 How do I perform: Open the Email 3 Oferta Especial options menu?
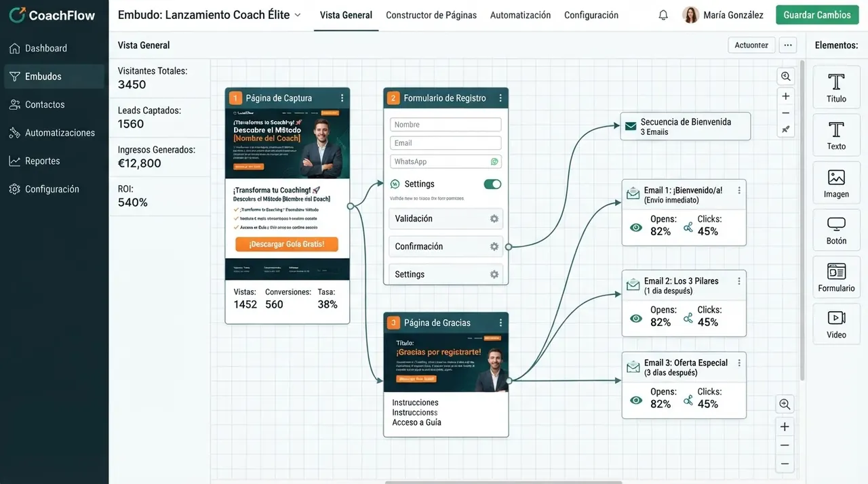coord(739,363)
